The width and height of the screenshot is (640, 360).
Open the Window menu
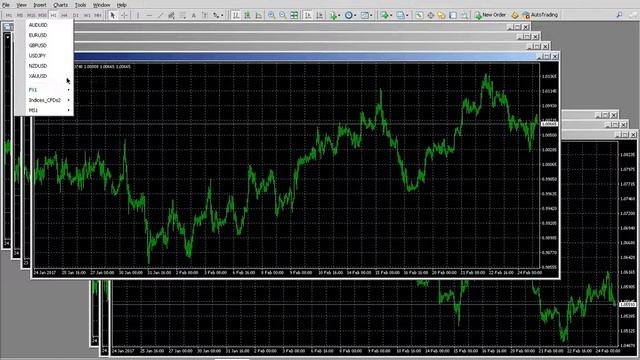101,5
